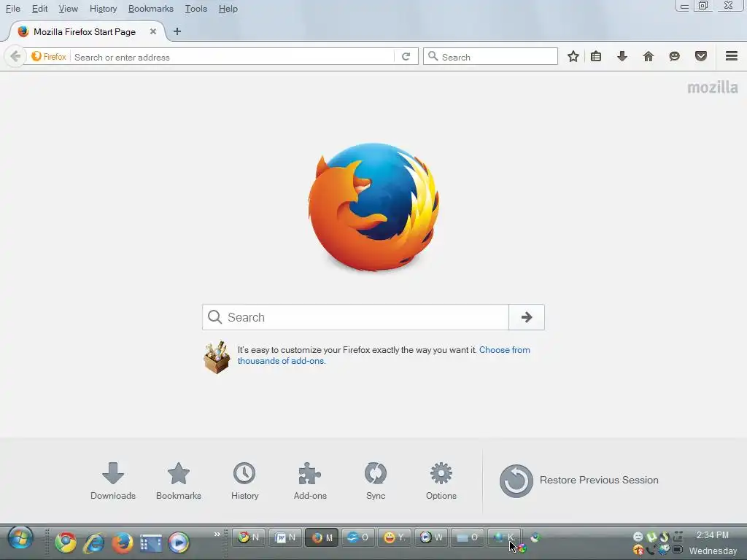Open History from start page launcher
747x560 pixels.
tap(244, 481)
